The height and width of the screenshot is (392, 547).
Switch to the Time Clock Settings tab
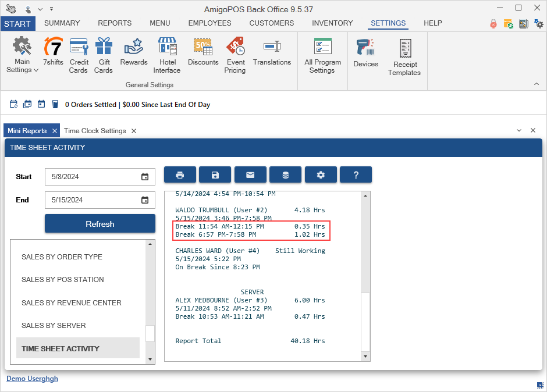95,131
